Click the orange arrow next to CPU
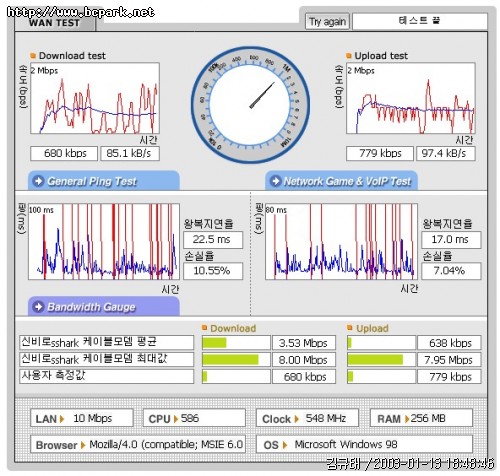 [x=176, y=419]
